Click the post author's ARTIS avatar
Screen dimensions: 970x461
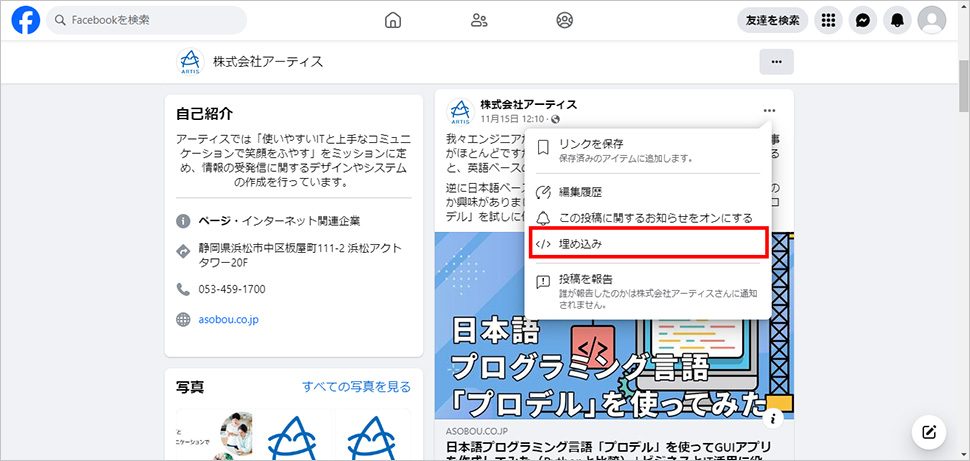point(460,111)
